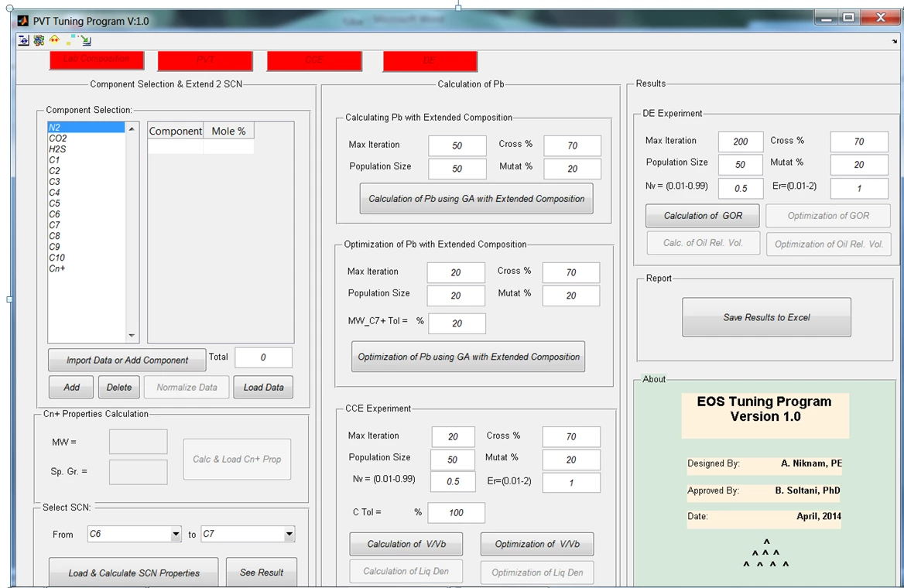Switch to the red Lab Composition tab
904x588 pixels.
[98, 60]
